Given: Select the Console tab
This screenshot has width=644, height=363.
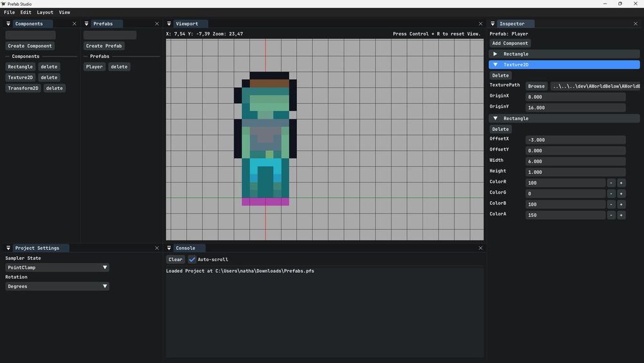Looking at the screenshot, I should [x=189, y=248].
